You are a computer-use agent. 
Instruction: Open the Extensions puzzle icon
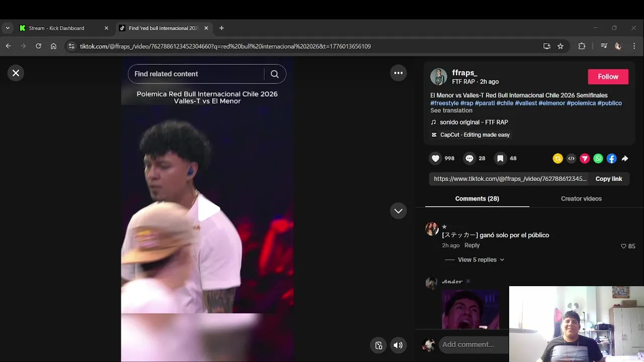coord(582,46)
